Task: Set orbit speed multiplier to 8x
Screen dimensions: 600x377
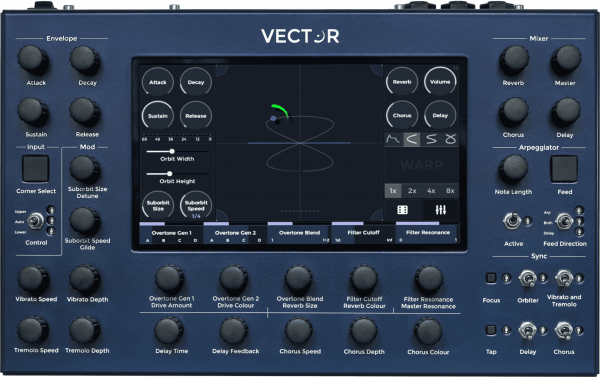Action: (450, 191)
